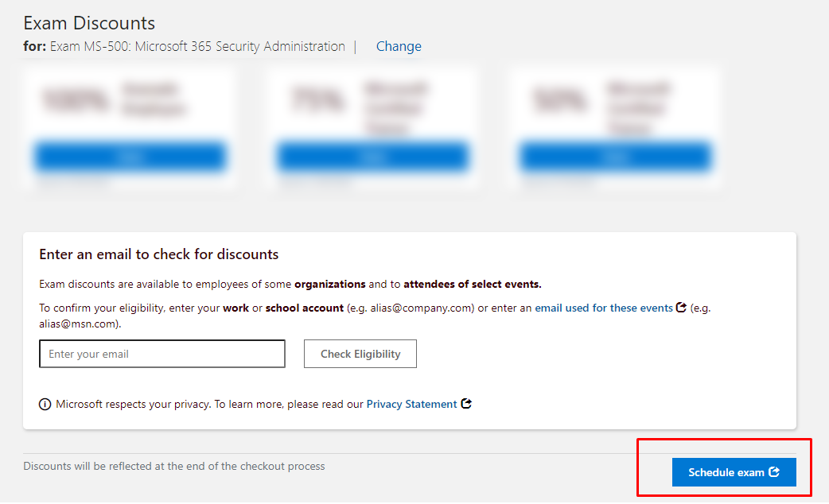Click the Check Eligibility button

(360, 354)
